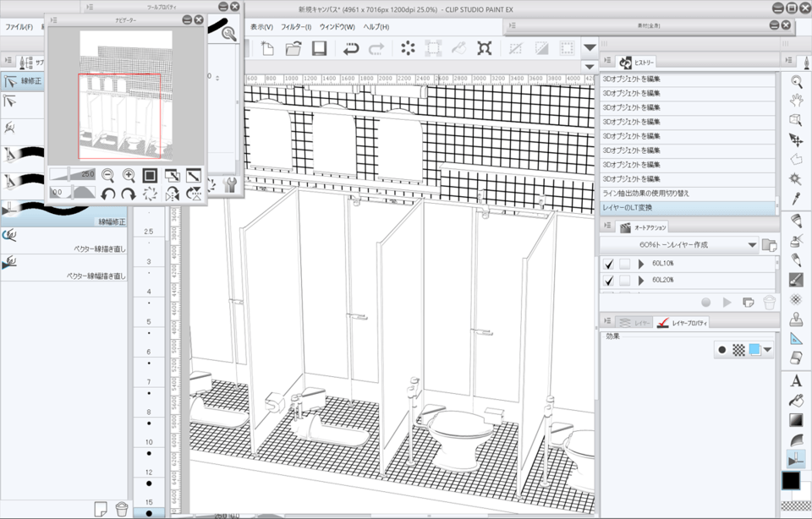
Task: Select the Zoom magnifier tool
Action: click(796, 81)
